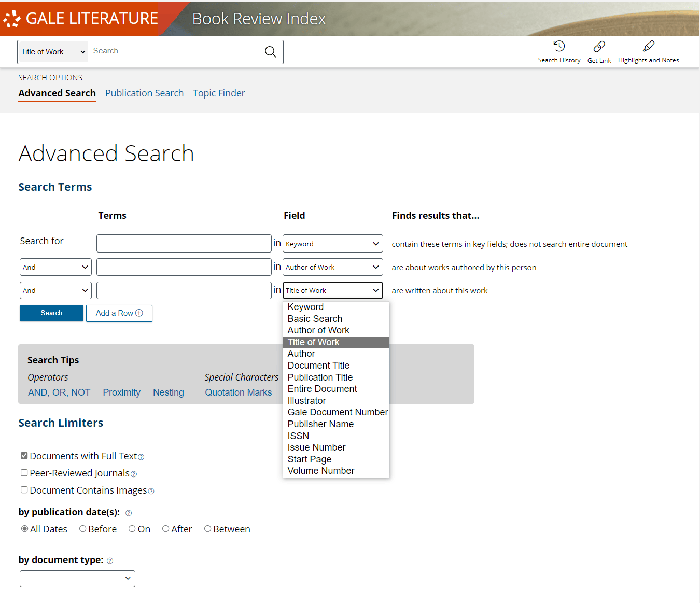Switch to Topic Finder tab

tap(219, 93)
